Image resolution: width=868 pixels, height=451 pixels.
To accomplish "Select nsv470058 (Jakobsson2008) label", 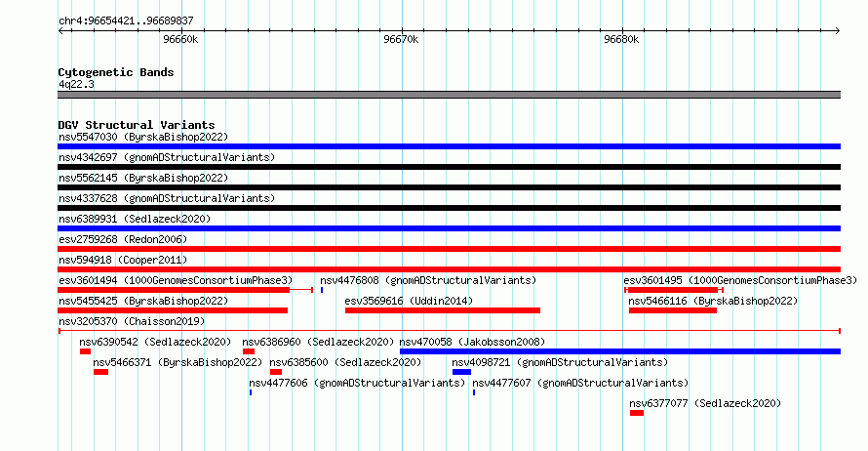I will coord(472,342).
